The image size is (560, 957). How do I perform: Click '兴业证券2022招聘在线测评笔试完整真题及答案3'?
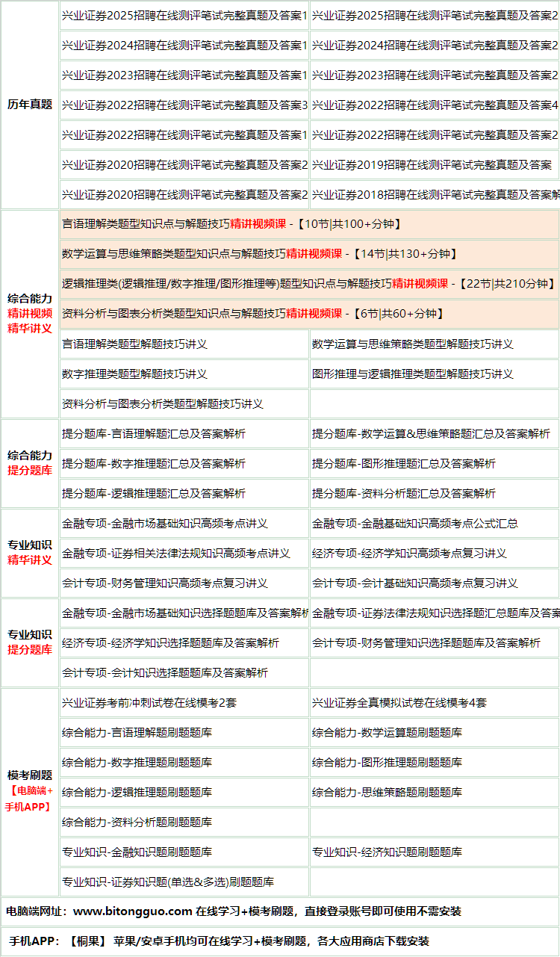tap(184, 105)
